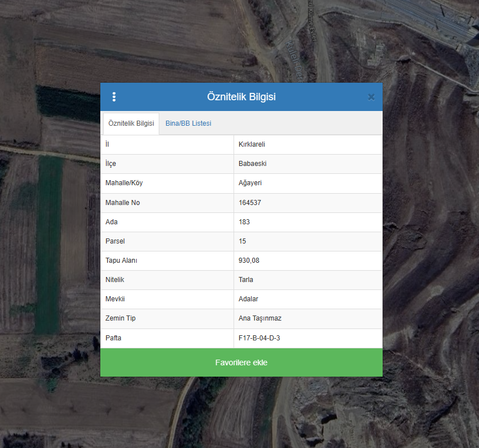Select the Öznitelik Bilgisi tab
Viewport: 479px width, 448px height.
(131, 123)
